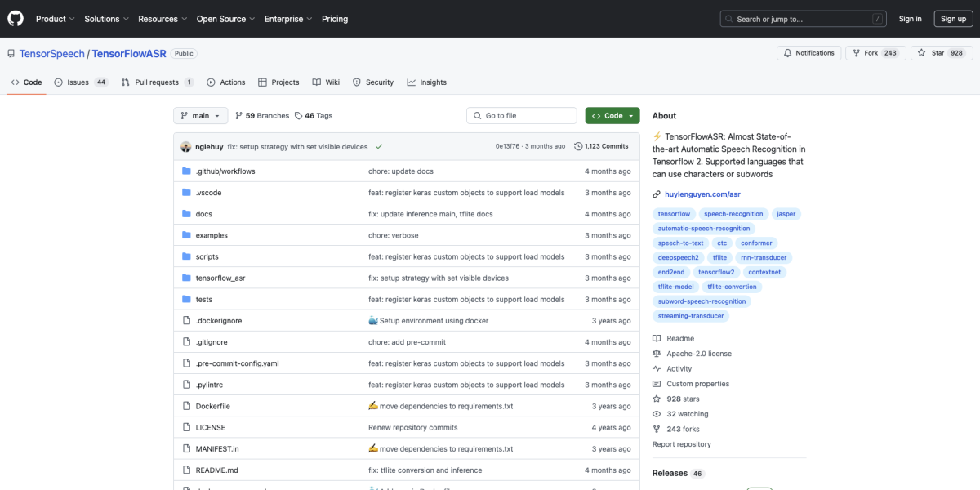This screenshot has width=980, height=490.
Task: Switch to the Issues tab
Action: [x=80, y=82]
